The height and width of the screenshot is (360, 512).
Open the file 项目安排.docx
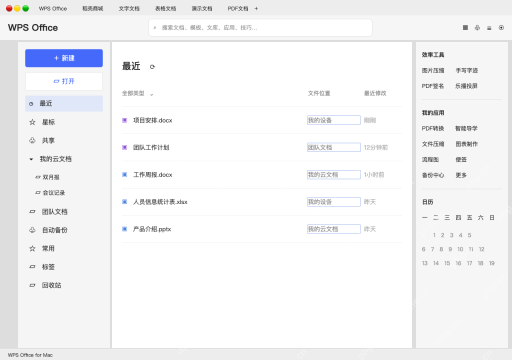tap(153, 120)
